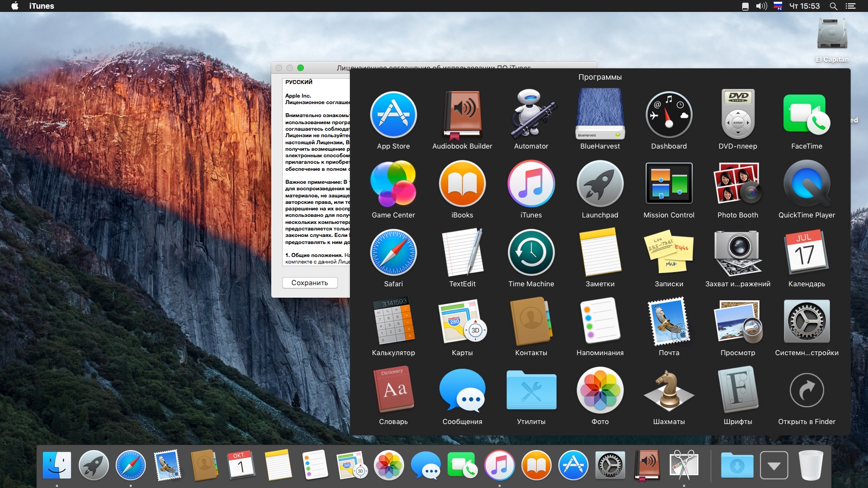Open Контакты in the Programs grid
The width and height of the screenshot is (868, 488).
[x=531, y=322]
